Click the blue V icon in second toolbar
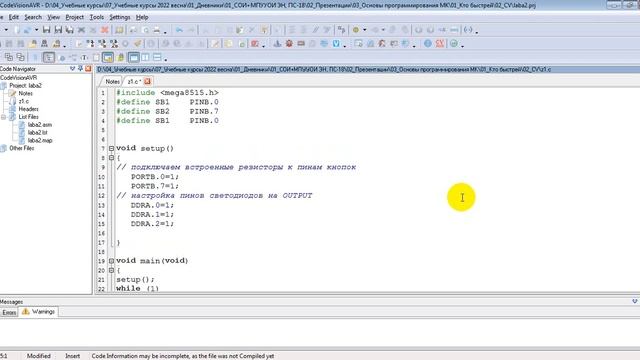 click(x=336, y=44)
